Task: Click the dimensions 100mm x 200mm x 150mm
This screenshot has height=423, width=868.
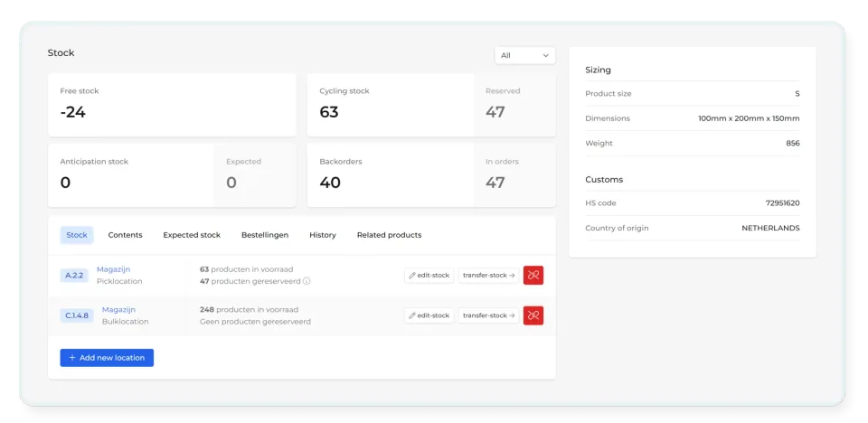Action: point(749,118)
